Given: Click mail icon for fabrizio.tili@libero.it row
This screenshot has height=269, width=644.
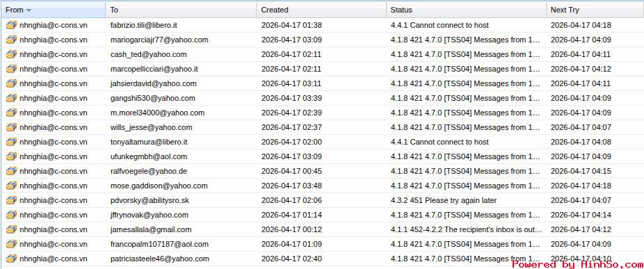Looking at the screenshot, I should (x=12, y=25).
